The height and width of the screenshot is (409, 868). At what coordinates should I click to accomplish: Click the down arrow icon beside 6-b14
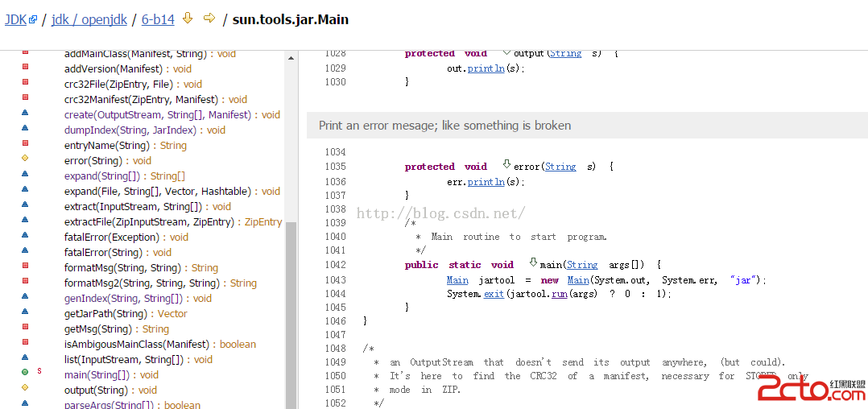coord(188,18)
